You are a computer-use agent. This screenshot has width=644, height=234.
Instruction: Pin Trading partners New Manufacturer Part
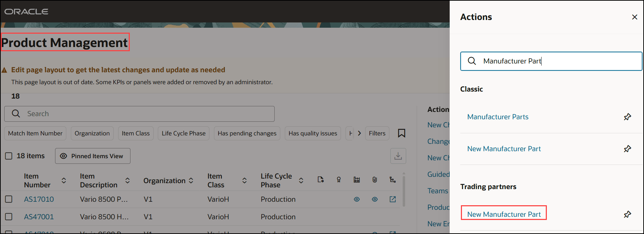coord(627,214)
